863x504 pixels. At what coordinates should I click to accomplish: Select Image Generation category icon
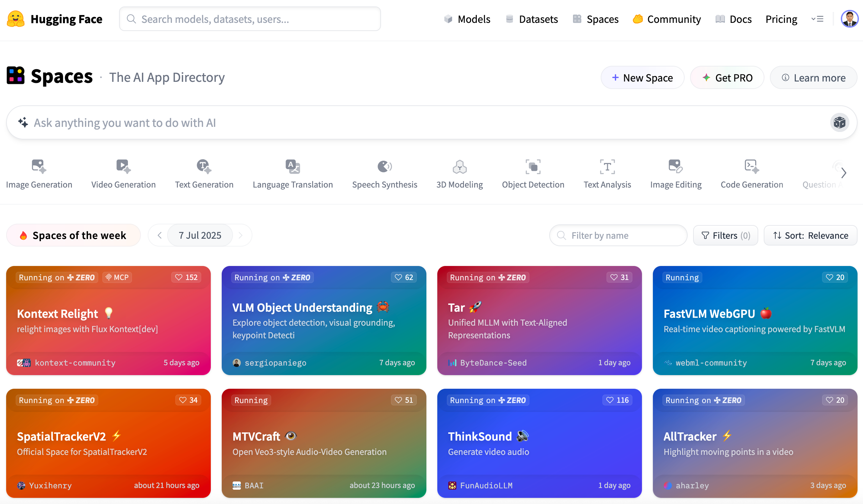(39, 166)
